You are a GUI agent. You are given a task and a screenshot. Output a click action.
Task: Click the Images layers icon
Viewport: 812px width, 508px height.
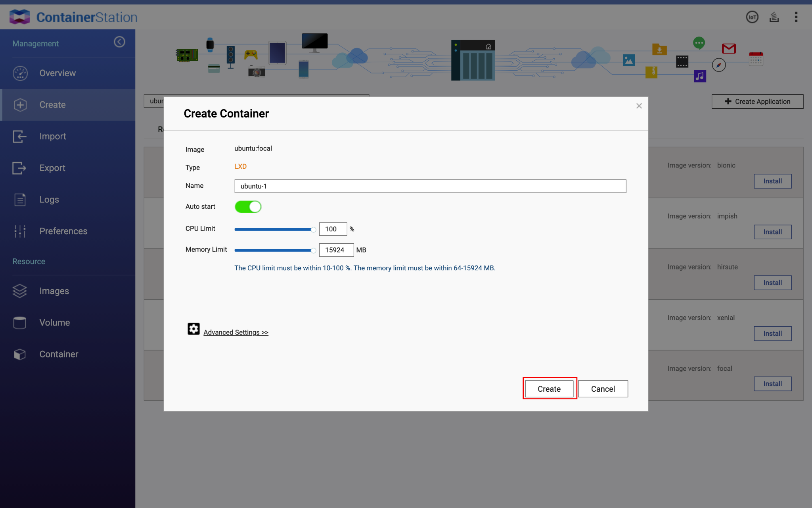[x=20, y=291]
